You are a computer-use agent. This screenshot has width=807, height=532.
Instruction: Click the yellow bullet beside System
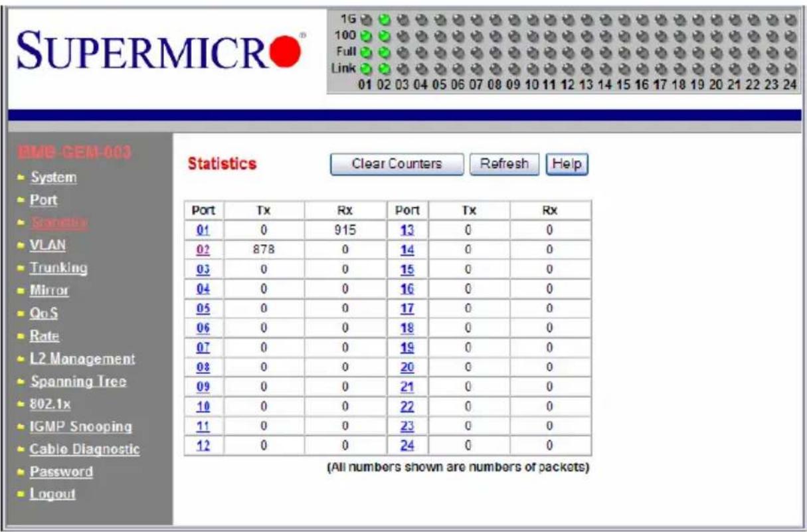20,177
